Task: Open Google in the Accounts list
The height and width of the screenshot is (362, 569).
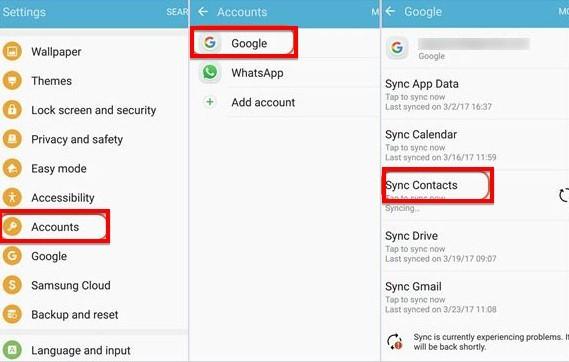Action: 244,43
